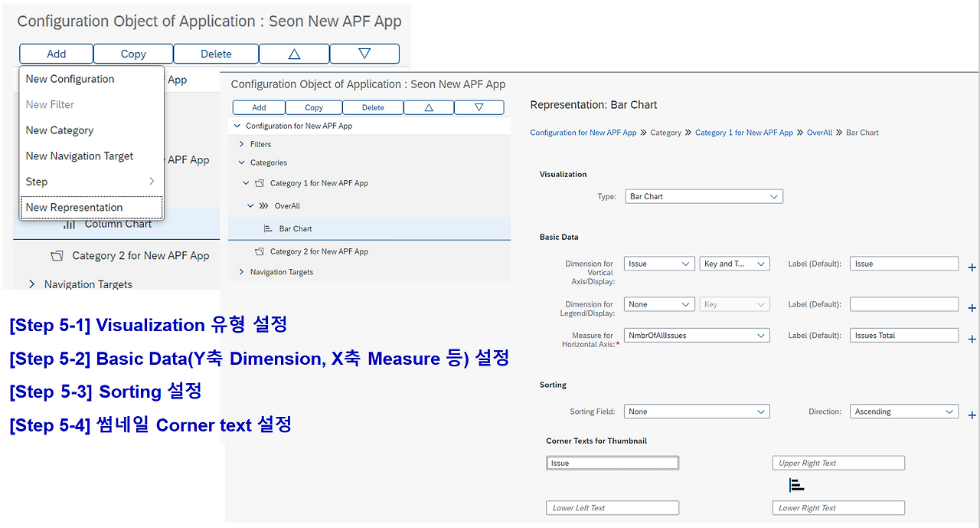Select the Column Chart row in the tree
Image resolution: width=980 pixels, height=528 pixels.
[116, 224]
